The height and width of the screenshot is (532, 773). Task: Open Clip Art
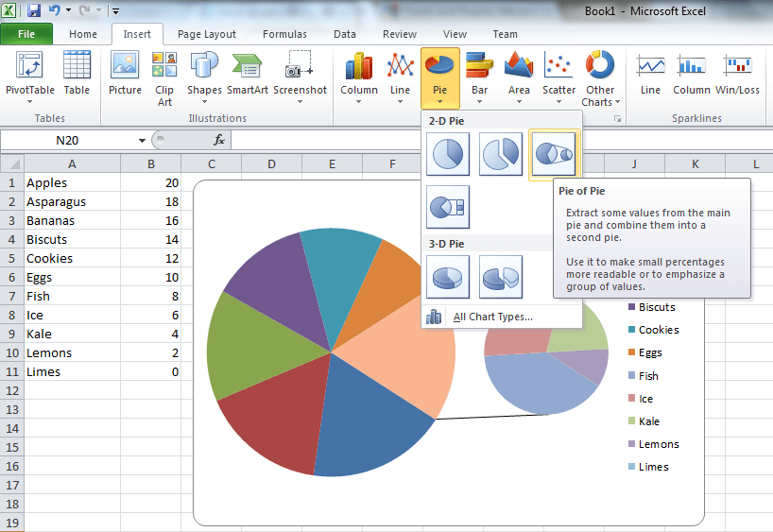(x=164, y=78)
